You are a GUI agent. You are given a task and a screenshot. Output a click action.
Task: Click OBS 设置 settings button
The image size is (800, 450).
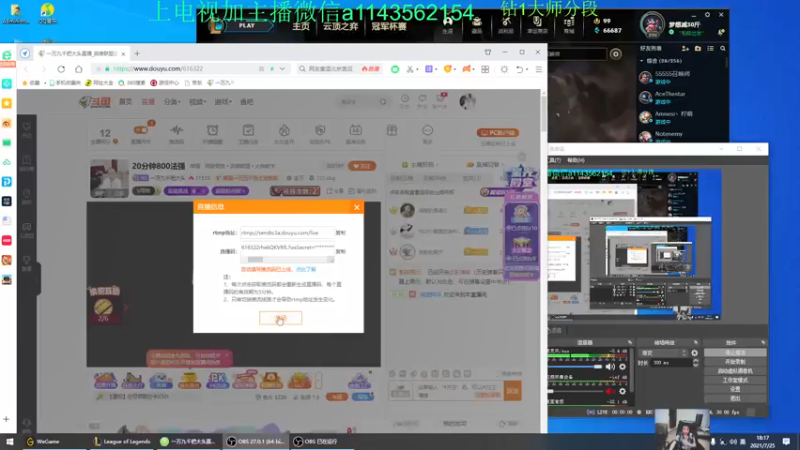pyautogui.click(x=735, y=389)
